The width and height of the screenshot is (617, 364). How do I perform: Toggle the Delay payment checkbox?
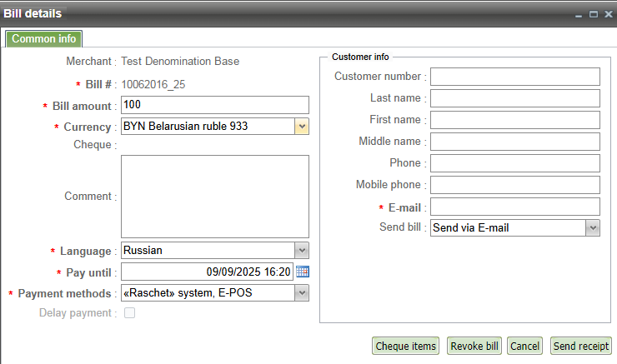coord(129,313)
